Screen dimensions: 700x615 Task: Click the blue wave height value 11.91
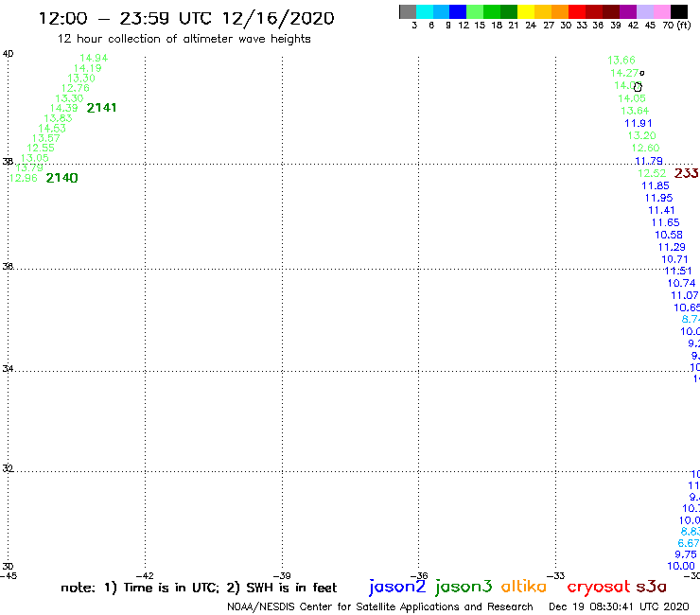point(639,123)
